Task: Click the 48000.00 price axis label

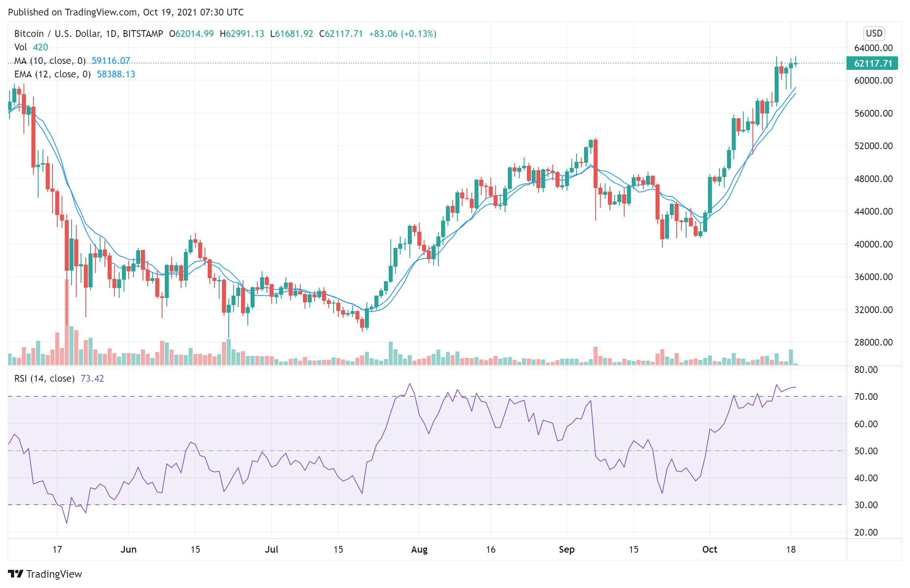Action: (873, 179)
